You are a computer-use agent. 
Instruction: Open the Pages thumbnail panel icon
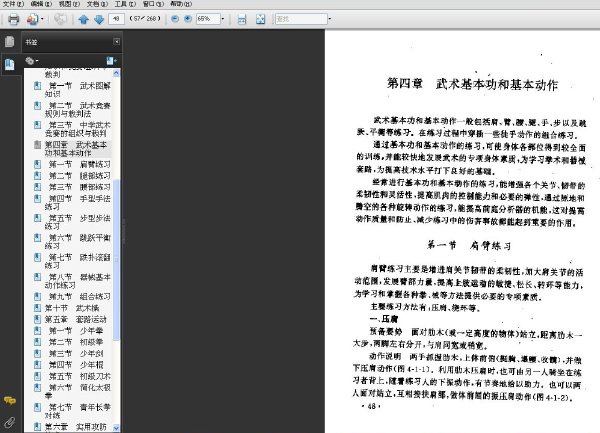(x=10, y=41)
